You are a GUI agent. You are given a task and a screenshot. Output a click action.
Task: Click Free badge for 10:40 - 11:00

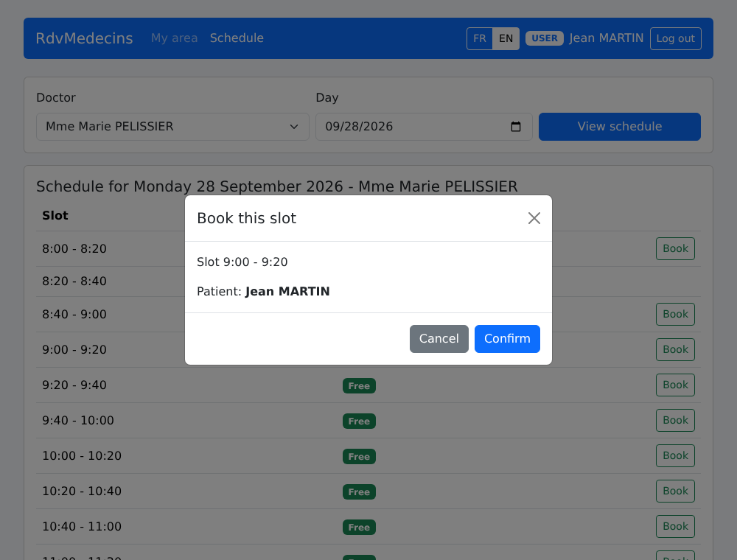(359, 527)
